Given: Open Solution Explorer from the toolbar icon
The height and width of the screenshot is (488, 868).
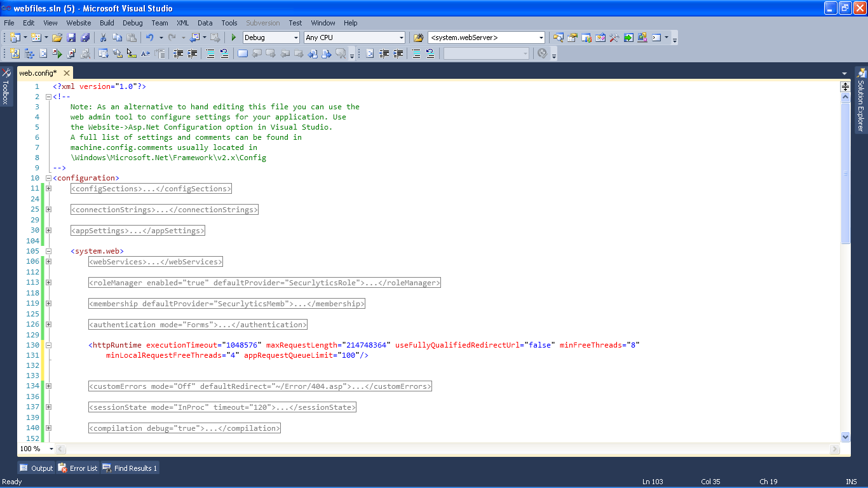Looking at the screenshot, I should click(x=559, y=37).
